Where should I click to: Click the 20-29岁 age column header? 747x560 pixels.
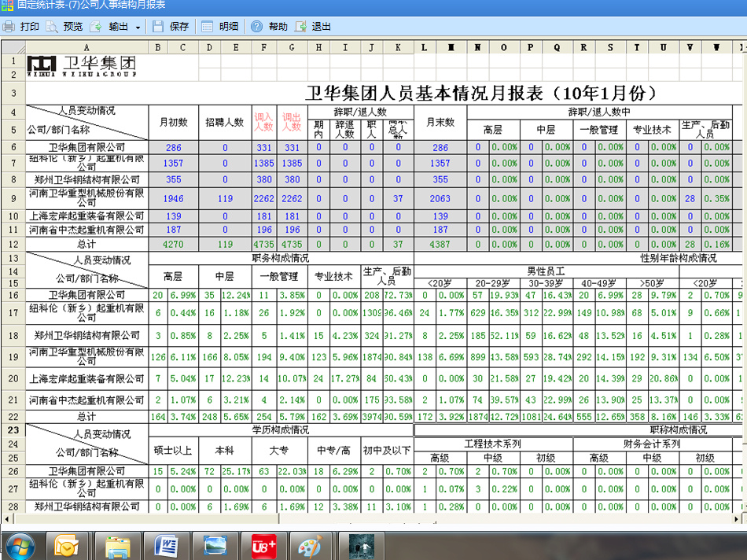[x=493, y=283]
